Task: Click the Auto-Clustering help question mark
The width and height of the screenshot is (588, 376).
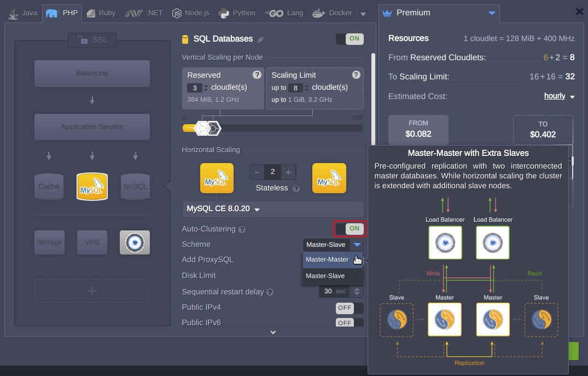Action: (x=242, y=229)
